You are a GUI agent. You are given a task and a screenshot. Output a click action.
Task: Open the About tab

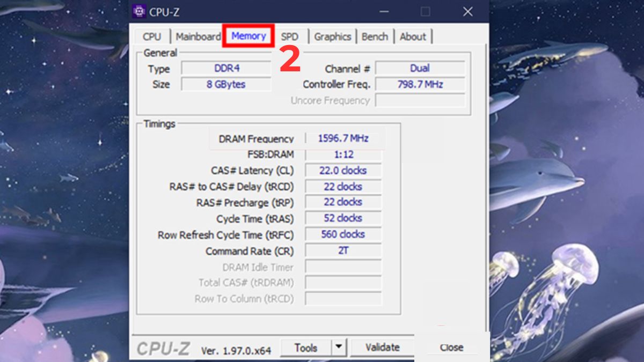coord(413,36)
